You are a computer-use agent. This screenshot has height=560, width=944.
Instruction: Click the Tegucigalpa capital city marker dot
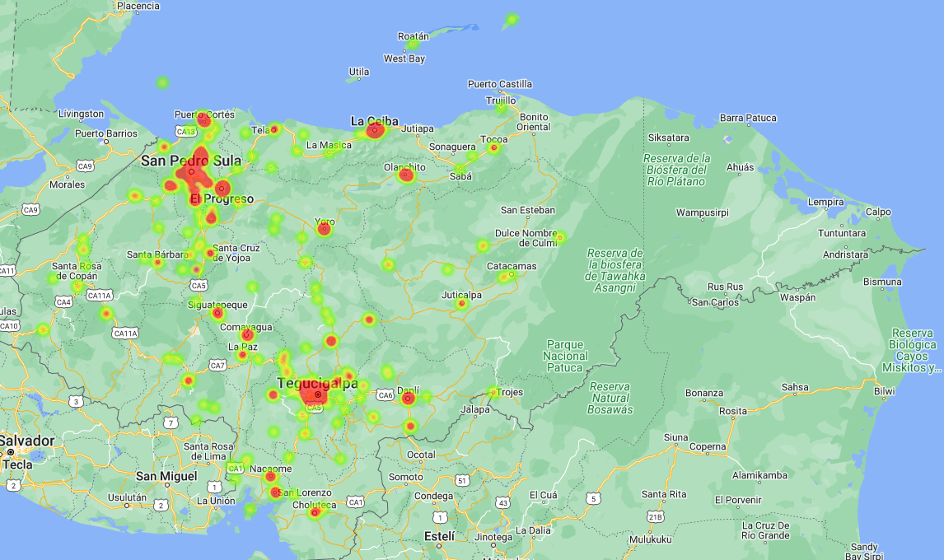coord(318,394)
